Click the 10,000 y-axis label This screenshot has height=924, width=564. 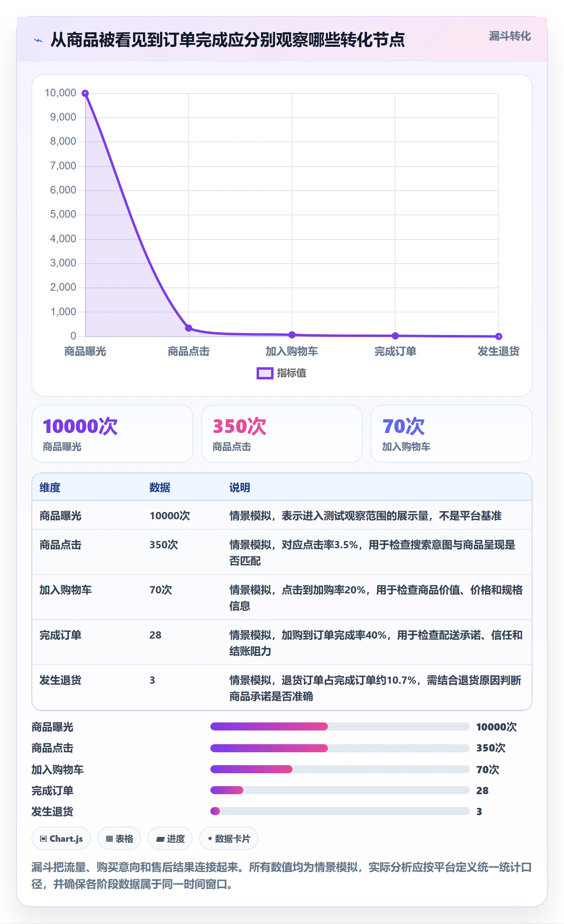click(60, 93)
